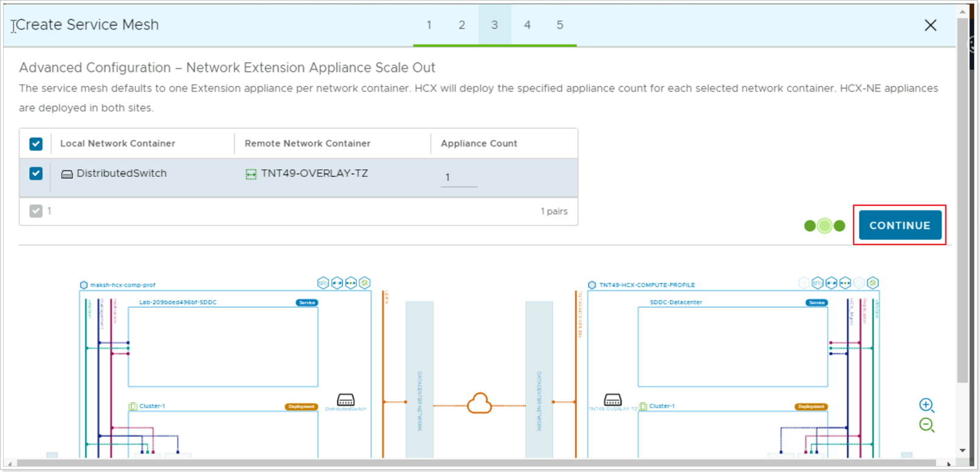Click the middle progress dot indicator
The width and height of the screenshot is (980, 472).
[824, 226]
